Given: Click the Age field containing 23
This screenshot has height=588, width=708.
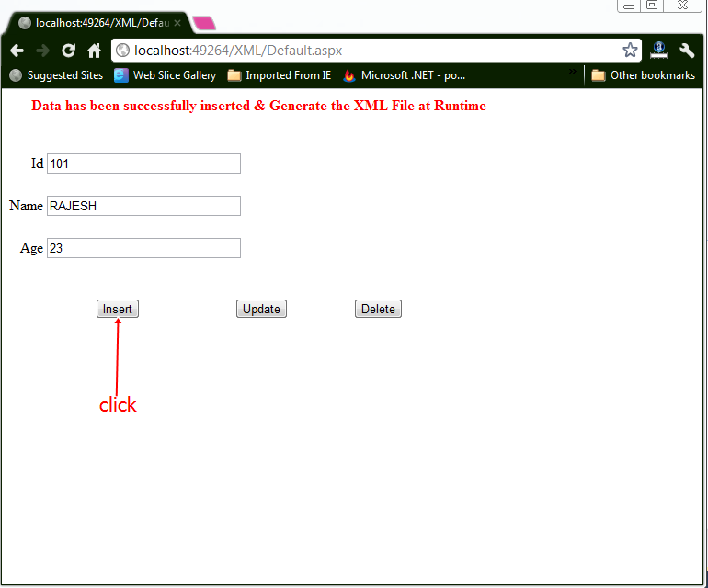Looking at the screenshot, I should (x=143, y=248).
